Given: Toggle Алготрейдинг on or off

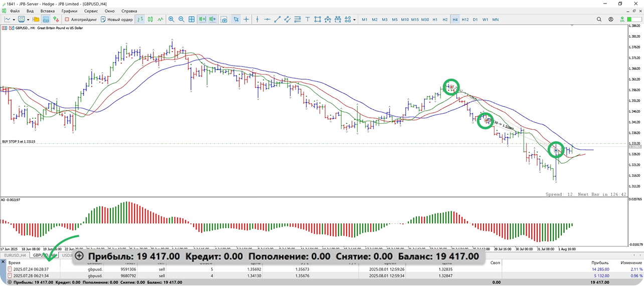Looking at the screenshot, I should click(80, 20).
